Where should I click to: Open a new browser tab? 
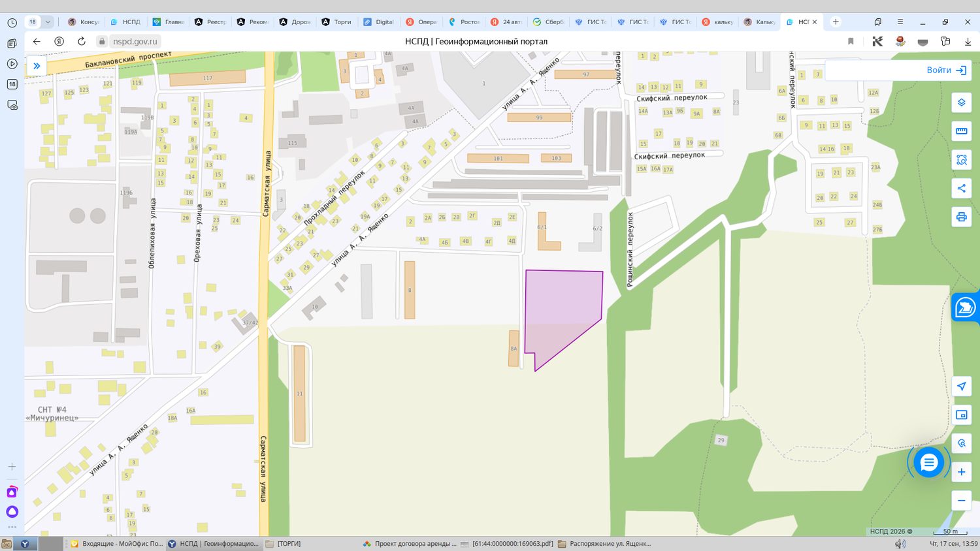point(836,22)
